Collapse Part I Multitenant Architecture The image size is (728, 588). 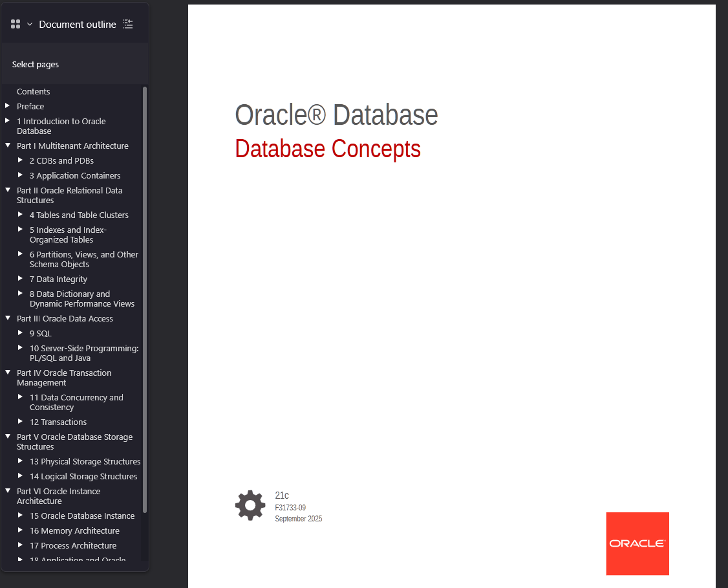click(x=8, y=145)
